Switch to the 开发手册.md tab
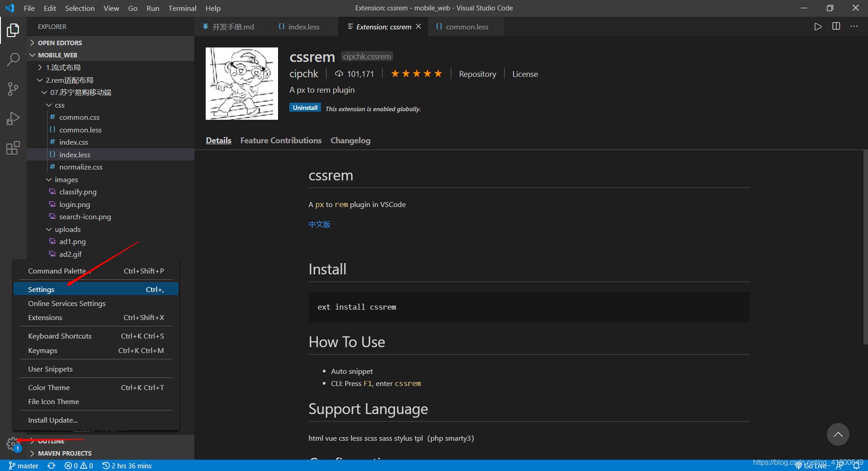 pyautogui.click(x=232, y=27)
